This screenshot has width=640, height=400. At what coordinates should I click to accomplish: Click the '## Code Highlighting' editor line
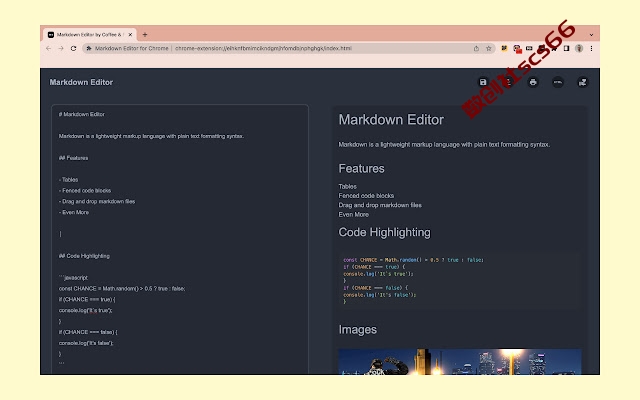[84, 256]
